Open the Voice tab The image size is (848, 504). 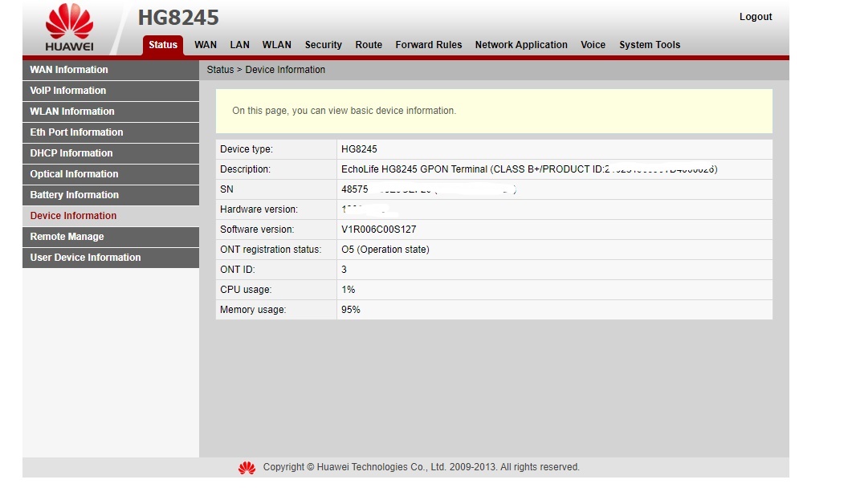point(593,45)
